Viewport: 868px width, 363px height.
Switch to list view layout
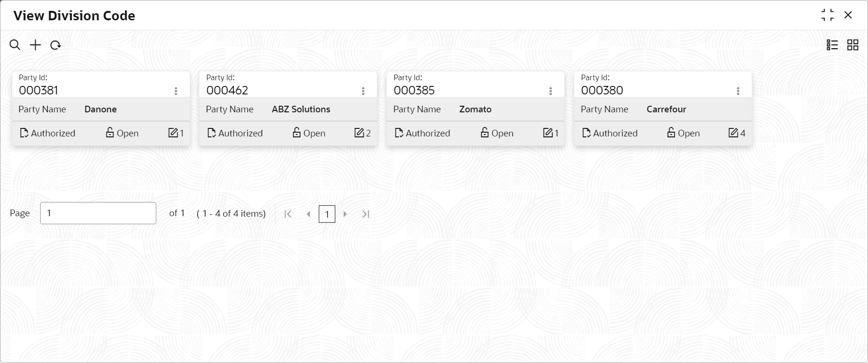click(832, 45)
